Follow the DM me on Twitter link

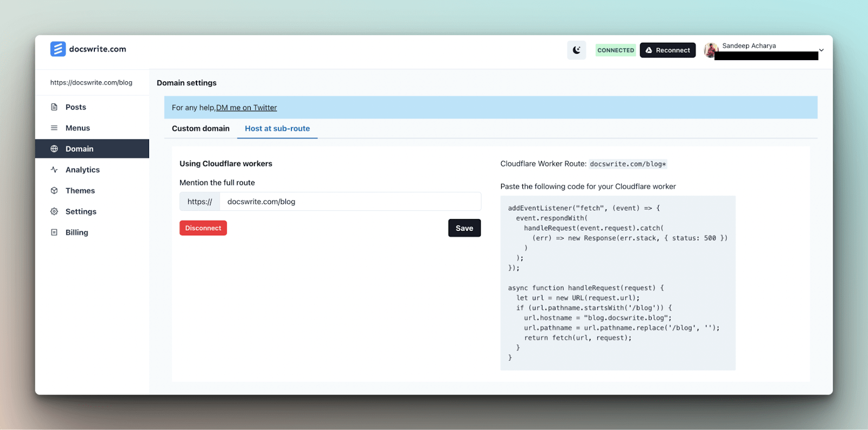tap(246, 107)
